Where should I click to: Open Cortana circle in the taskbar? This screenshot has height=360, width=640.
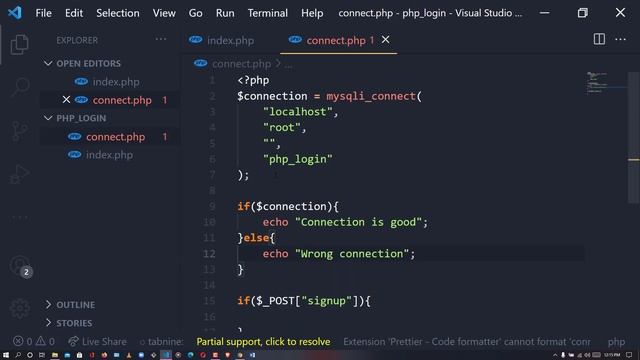click(x=30, y=355)
